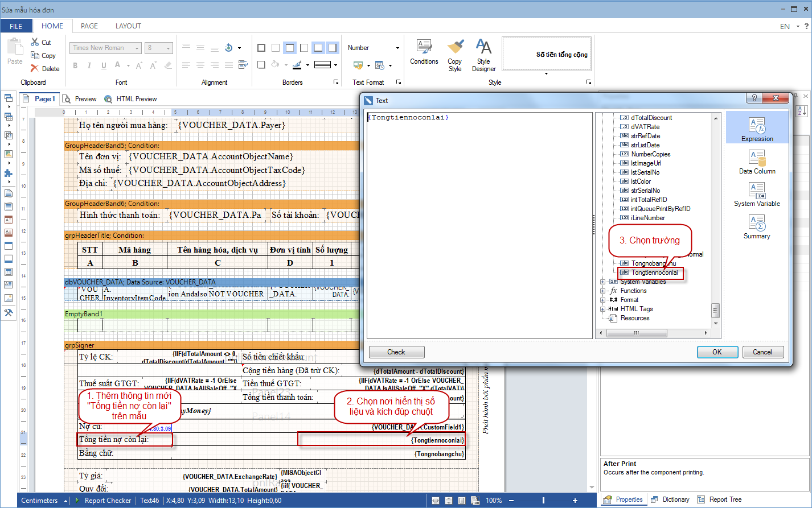Open the HTML Preview tab
This screenshot has width=812, height=508.
coord(131,99)
